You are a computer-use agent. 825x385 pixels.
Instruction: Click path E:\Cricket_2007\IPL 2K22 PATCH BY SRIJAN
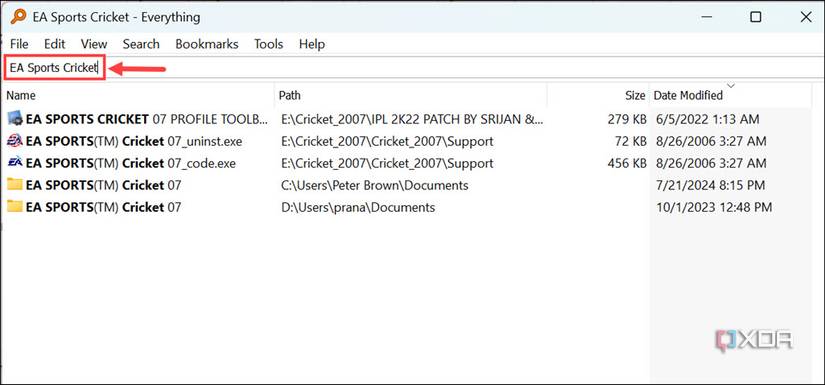pyautogui.click(x=412, y=119)
